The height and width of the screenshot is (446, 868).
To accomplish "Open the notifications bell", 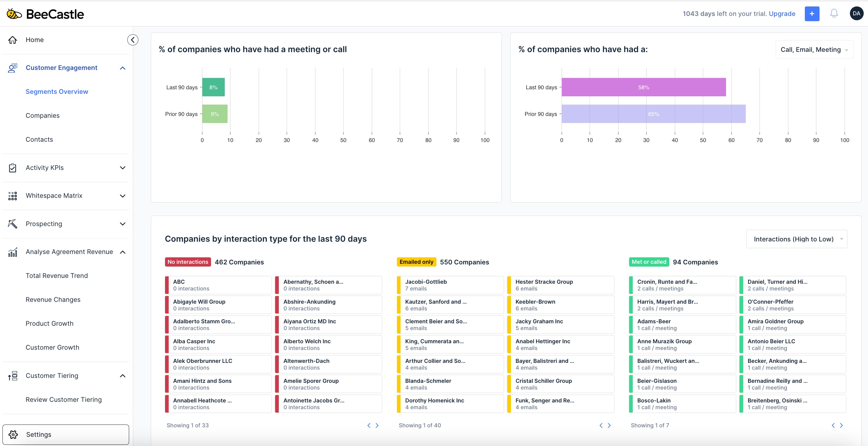I will tap(834, 13).
